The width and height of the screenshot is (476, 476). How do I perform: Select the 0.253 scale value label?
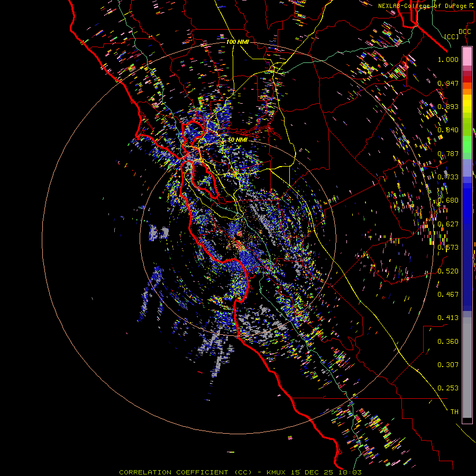pyautogui.click(x=448, y=388)
